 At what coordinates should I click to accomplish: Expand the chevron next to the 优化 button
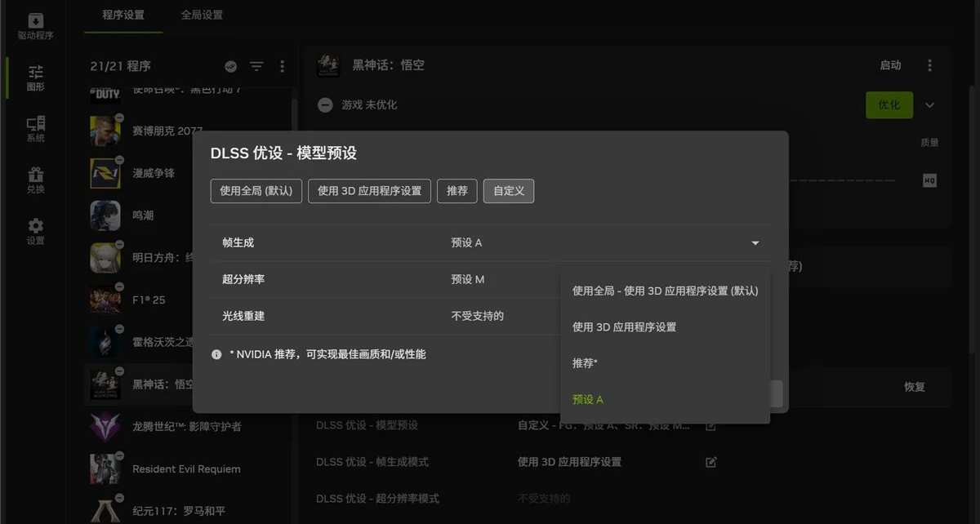929,104
